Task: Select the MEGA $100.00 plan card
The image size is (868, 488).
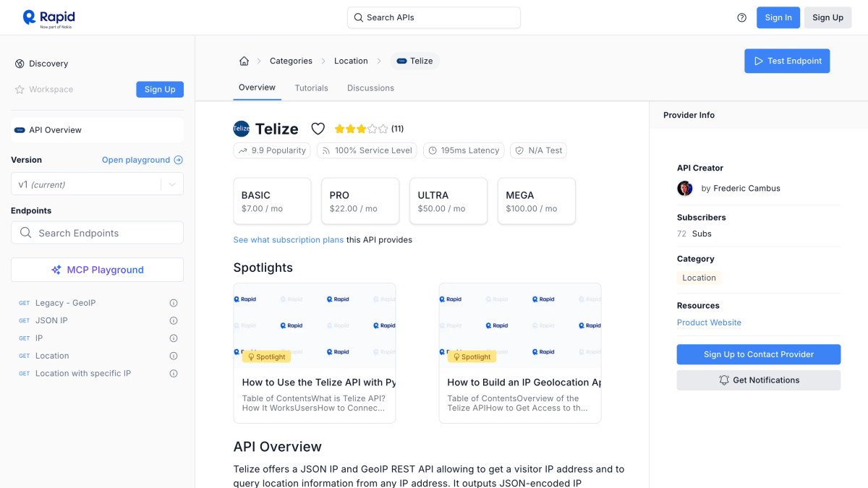Action: pyautogui.click(x=537, y=201)
